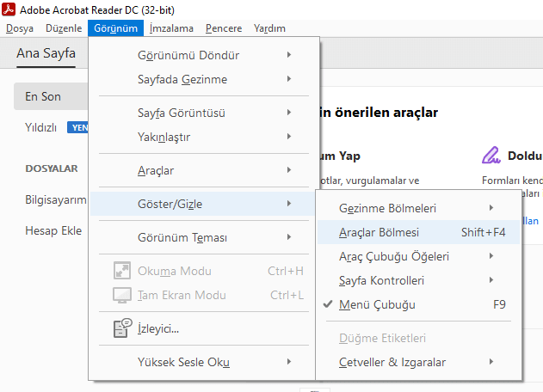Open Araç Çubuğu Öğeleri submenu
Screen dimensions: 543x392
click(418, 256)
